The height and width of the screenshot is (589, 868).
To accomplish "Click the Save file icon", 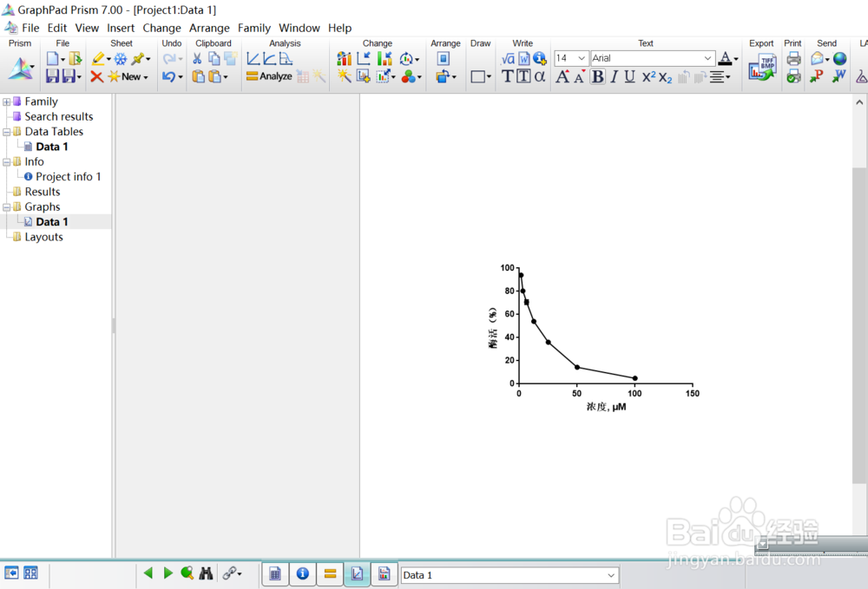I will [x=52, y=76].
